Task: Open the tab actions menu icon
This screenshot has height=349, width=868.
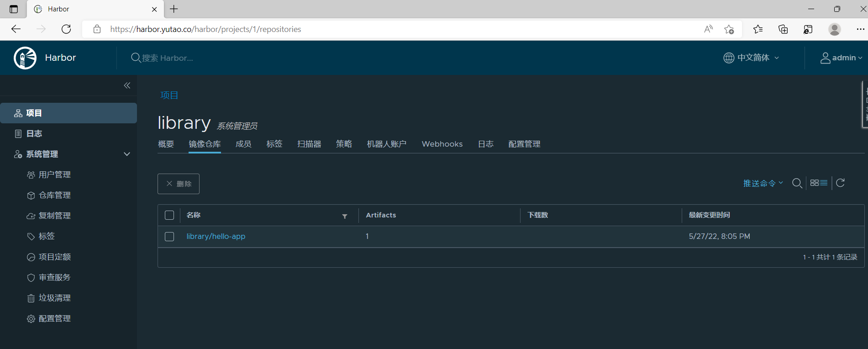Action: [14, 9]
